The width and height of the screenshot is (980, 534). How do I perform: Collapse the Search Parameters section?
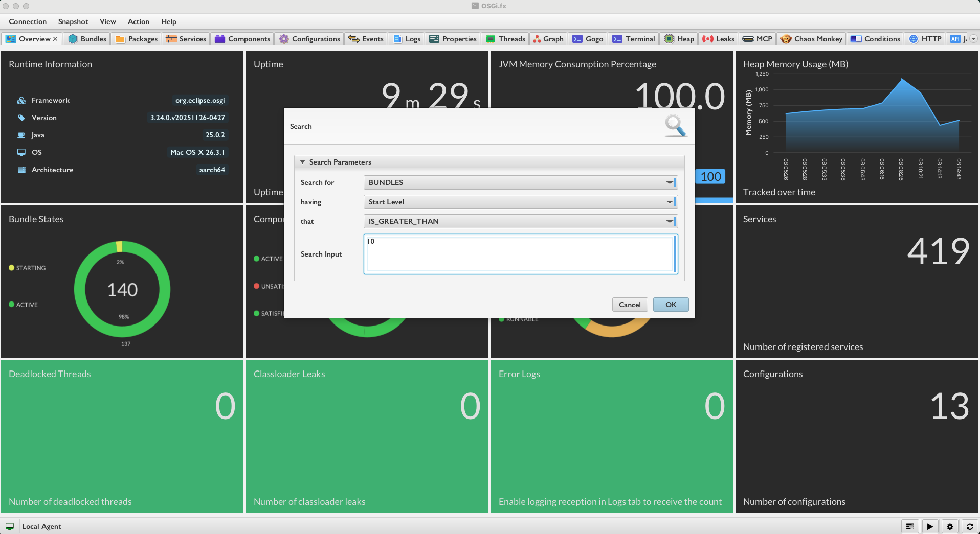303,162
